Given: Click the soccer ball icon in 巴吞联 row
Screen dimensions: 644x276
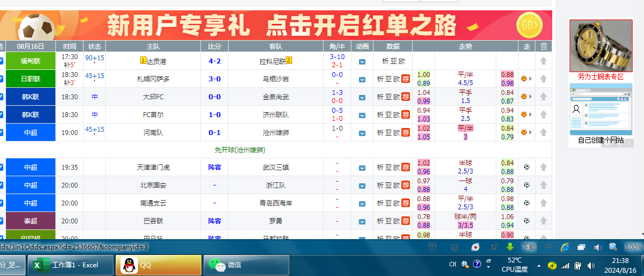Looking at the screenshot, I should (526, 221).
